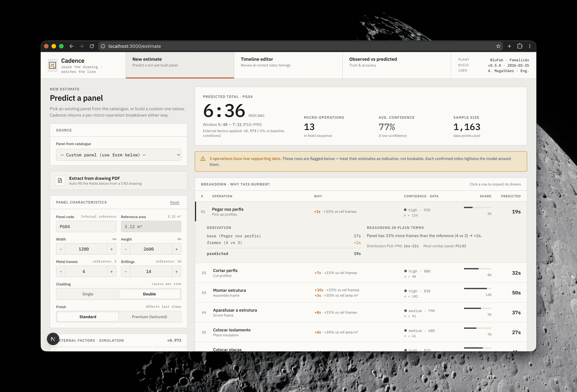Expand the Aparafusar a estrutura row
This screenshot has height=392, width=577.
tap(361, 312)
